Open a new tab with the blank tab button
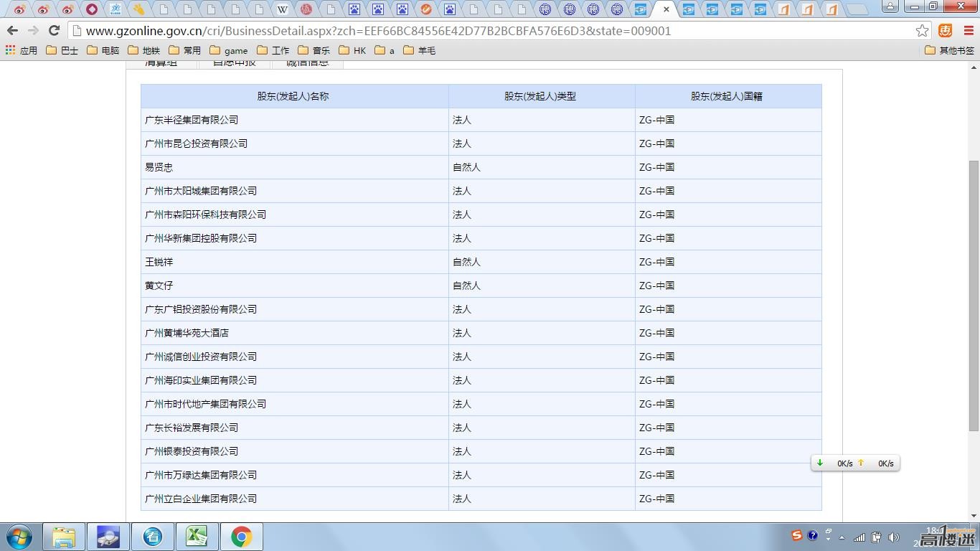 (x=857, y=10)
